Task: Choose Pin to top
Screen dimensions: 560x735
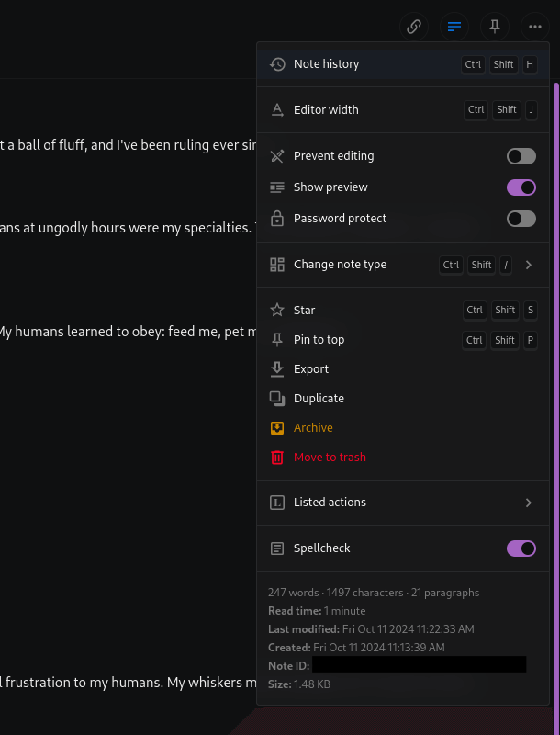Action: 319,340
